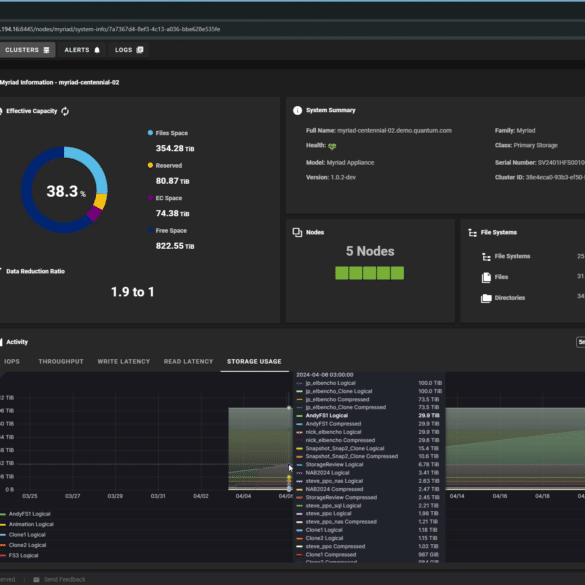585x585 pixels.
Task: Click the Send Feedback link
Action: tap(65, 579)
